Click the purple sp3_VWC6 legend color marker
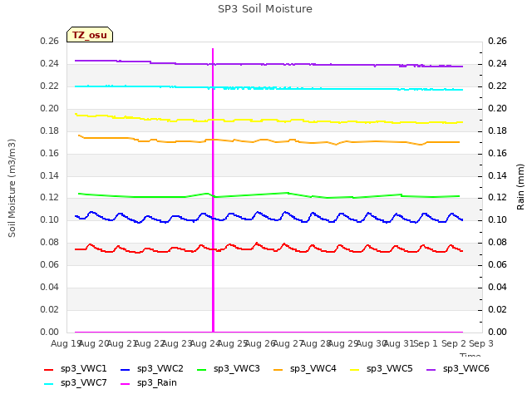The width and height of the screenshot is (532, 399). (x=431, y=370)
